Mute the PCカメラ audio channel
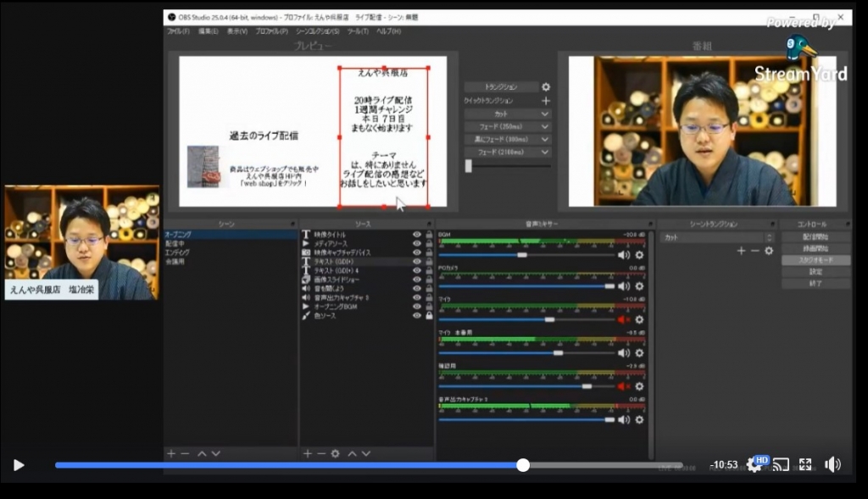 624,286
